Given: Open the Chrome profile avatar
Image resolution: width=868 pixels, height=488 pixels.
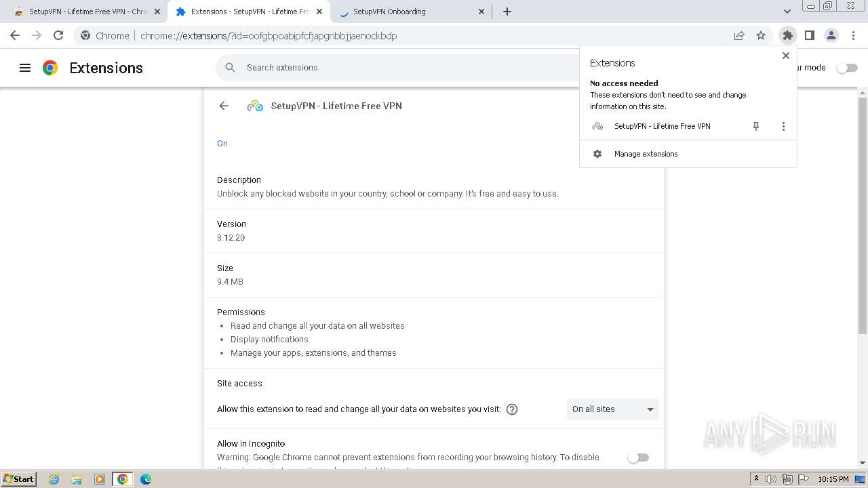Looking at the screenshot, I should 831,35.
